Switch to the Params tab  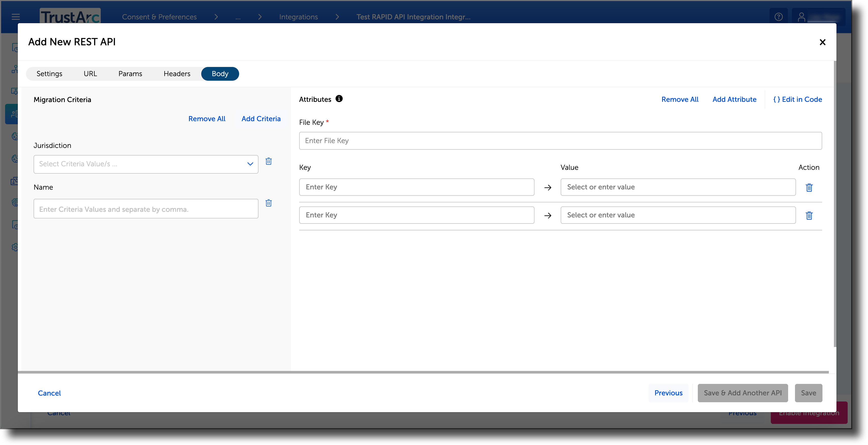point(130,74)
